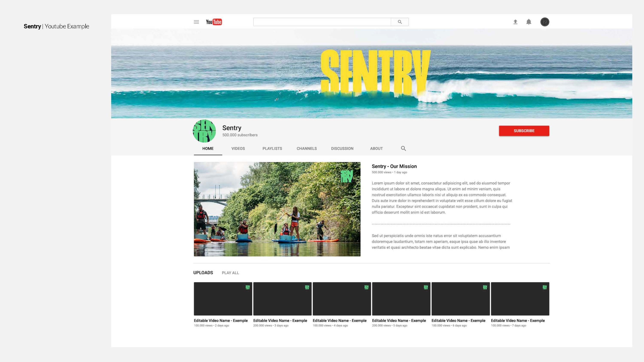This screenshot has height=362, width=644.
Task: Click '200.000 views · 3 days ago' text
Action: click(x=271, y=326)
